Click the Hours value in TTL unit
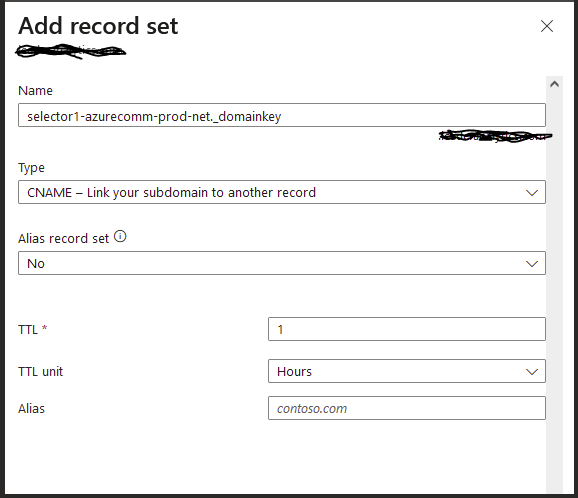Screen dimensions: 578x498 pyautogui.click(x=294, y=372)
